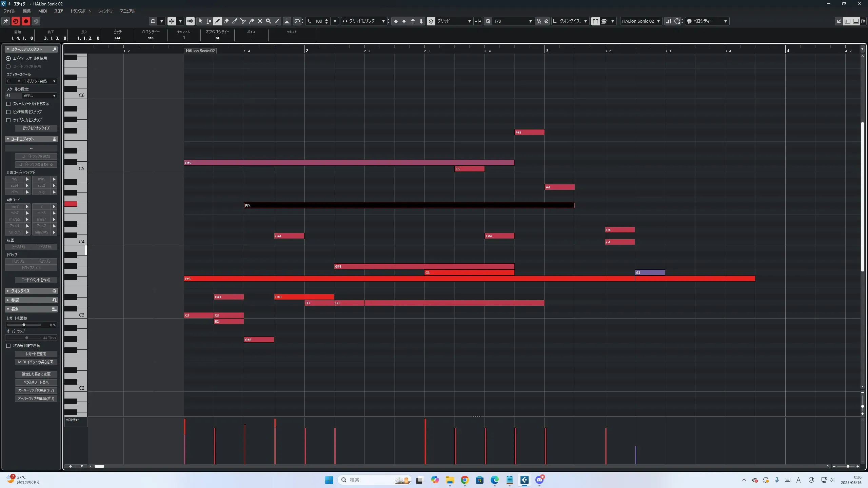Check ピッチ編集をスナップ option
Viewport: 868px width, 488px height.
point(8,112)
